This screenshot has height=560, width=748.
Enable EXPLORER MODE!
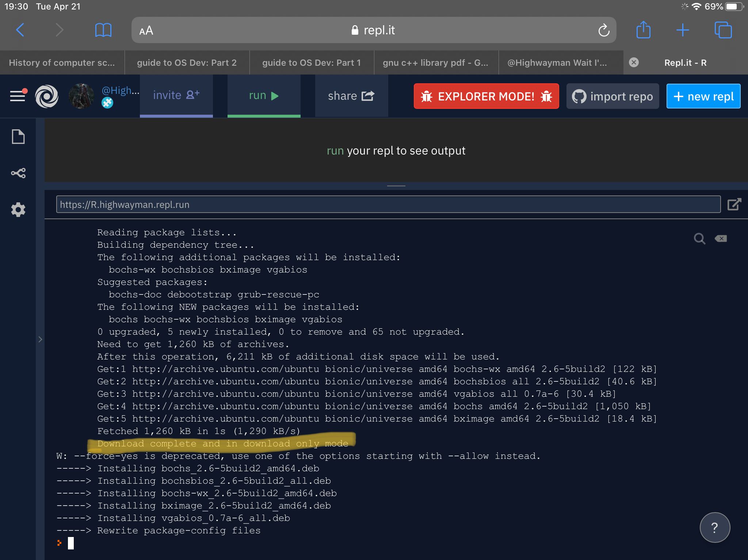click(486, 96)
